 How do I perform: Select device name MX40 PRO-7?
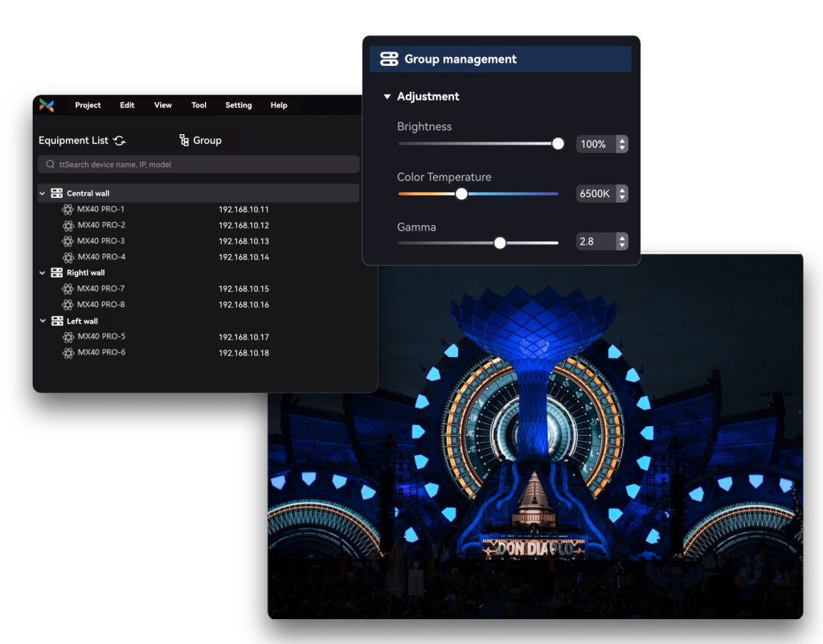point(100,288)
